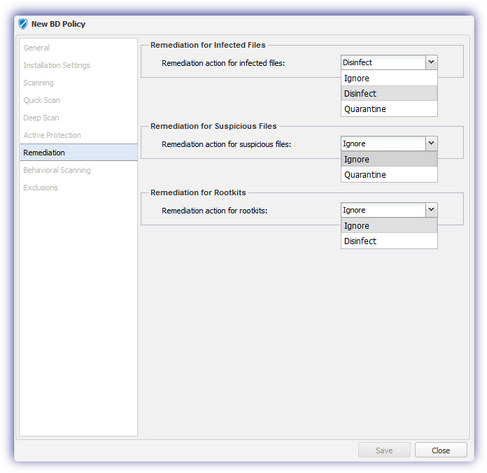Open the Quick Scan section
The image size is (487, 473).
(x=42, y=100)
